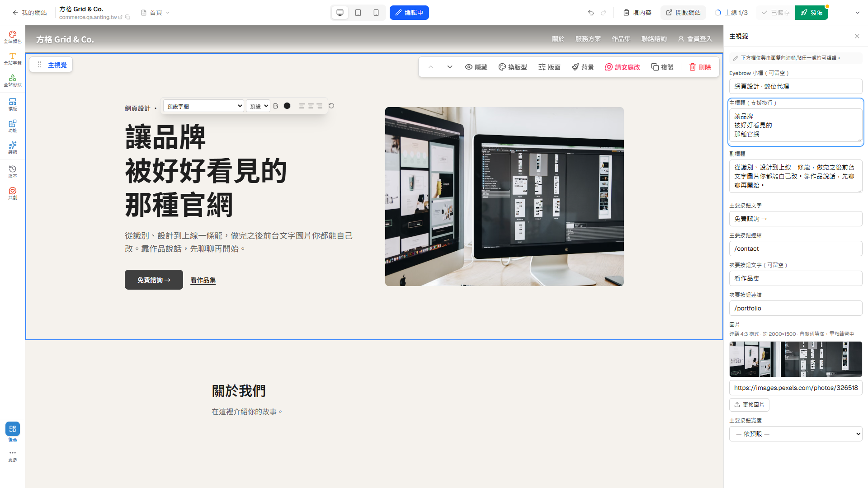
Task: Open the 首頁 page selector dropdown
Action: point(156,13)
